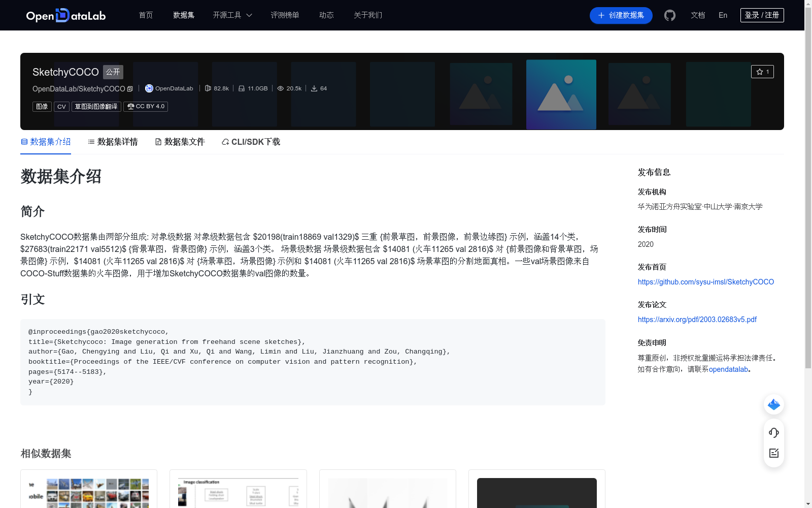This screenshot has width=812, height=508.
Task: Open fourth similar dataset dark thumbnail
Action: pyautogui.click(x=537, y=493)
